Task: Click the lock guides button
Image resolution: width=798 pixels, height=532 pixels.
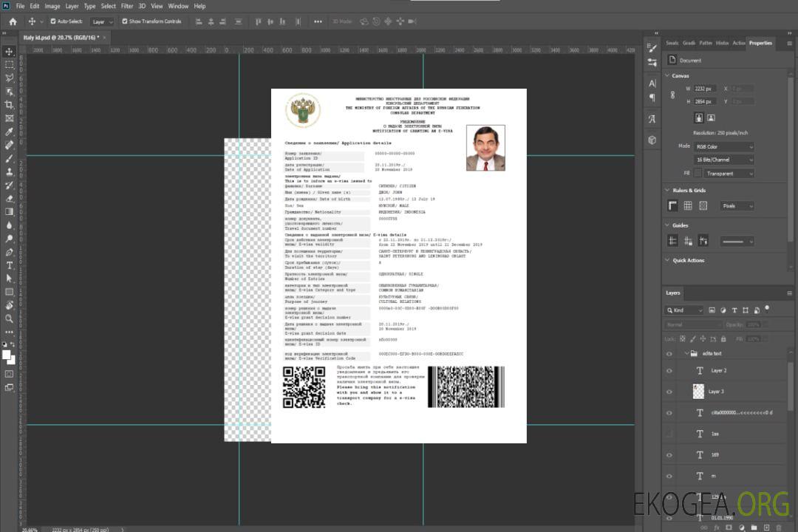Action: point(688,242)
